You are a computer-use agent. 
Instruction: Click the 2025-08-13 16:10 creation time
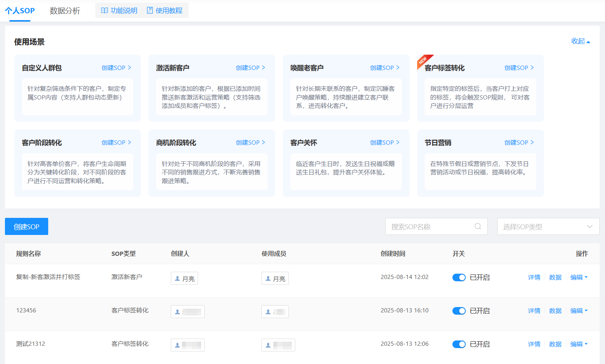pos(405,310)
